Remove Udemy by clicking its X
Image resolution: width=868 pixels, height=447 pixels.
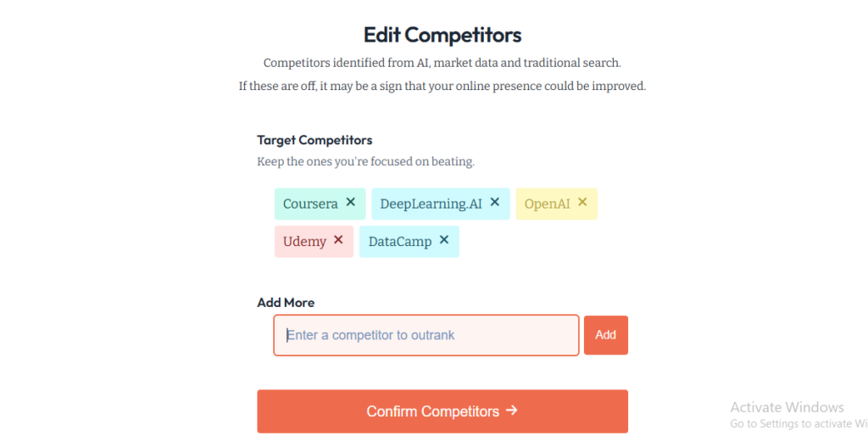pos(338,240)
